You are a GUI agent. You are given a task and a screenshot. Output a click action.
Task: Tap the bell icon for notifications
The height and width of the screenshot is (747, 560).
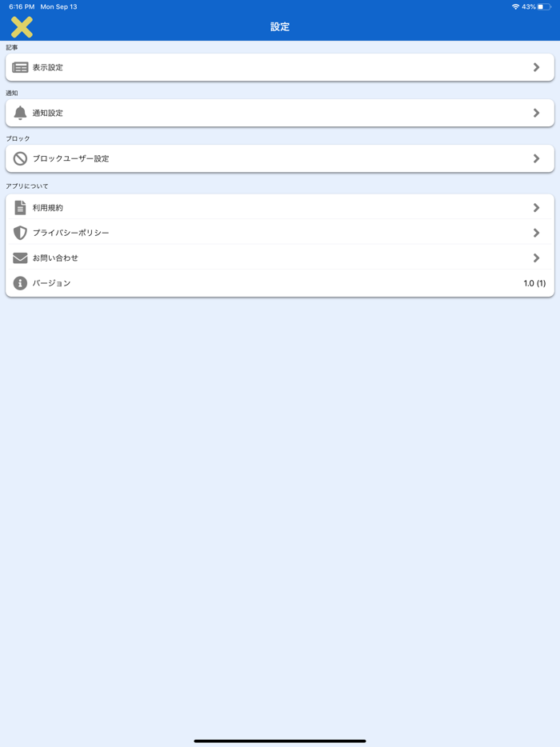(x=20, y=114)
